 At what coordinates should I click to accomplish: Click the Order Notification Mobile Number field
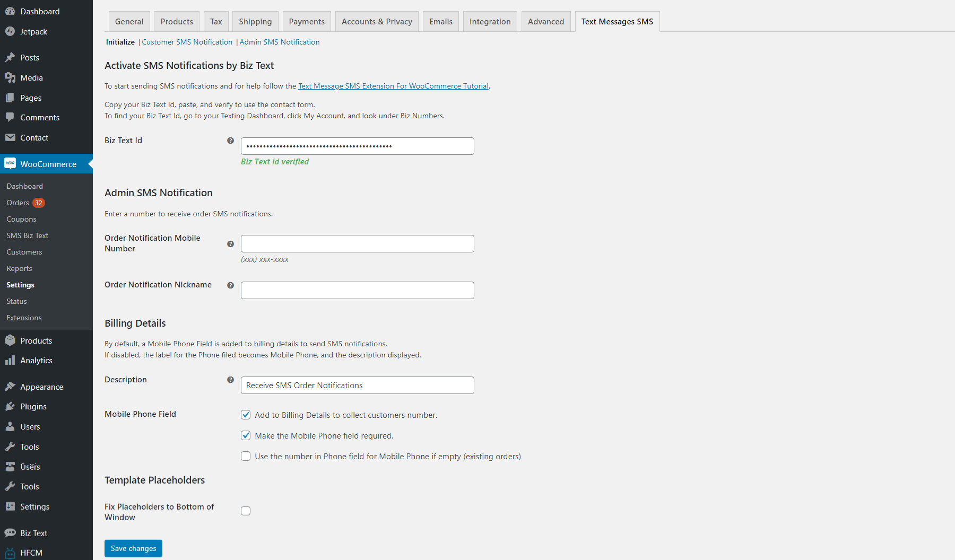click(x=358, y=243)
